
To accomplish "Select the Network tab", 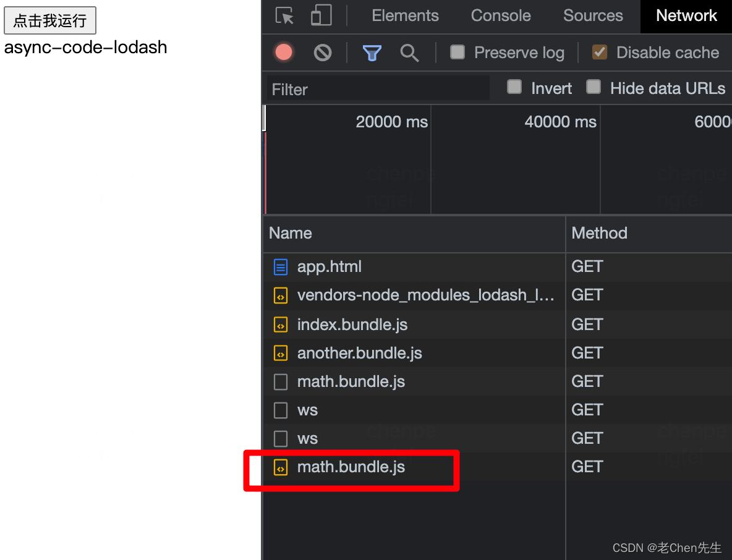I will click(x=686, y=15).
